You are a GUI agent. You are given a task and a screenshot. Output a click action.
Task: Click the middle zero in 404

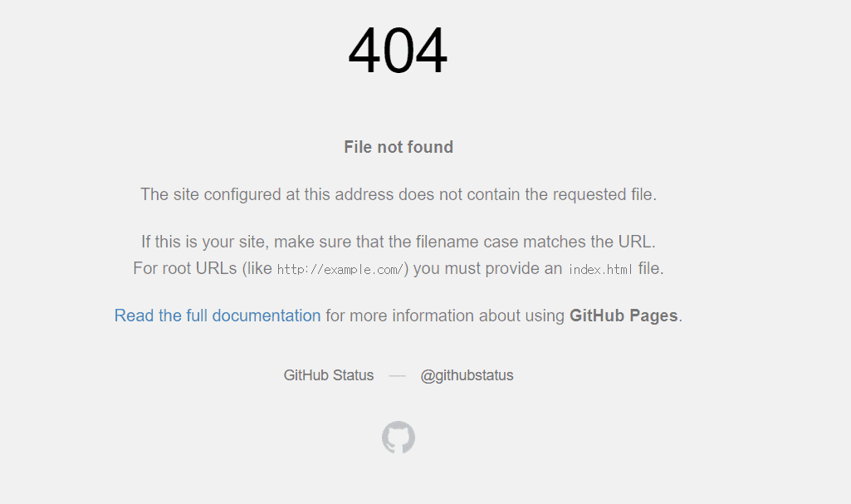[399, 51]
